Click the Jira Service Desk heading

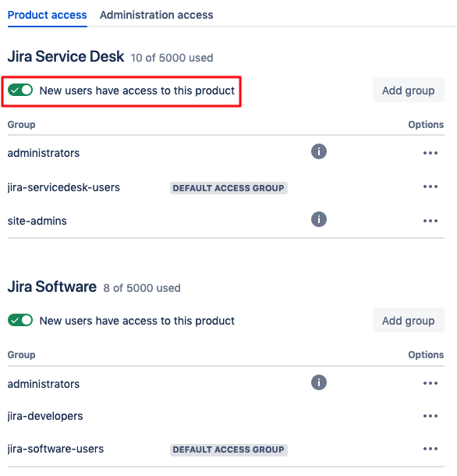point(66,56)
